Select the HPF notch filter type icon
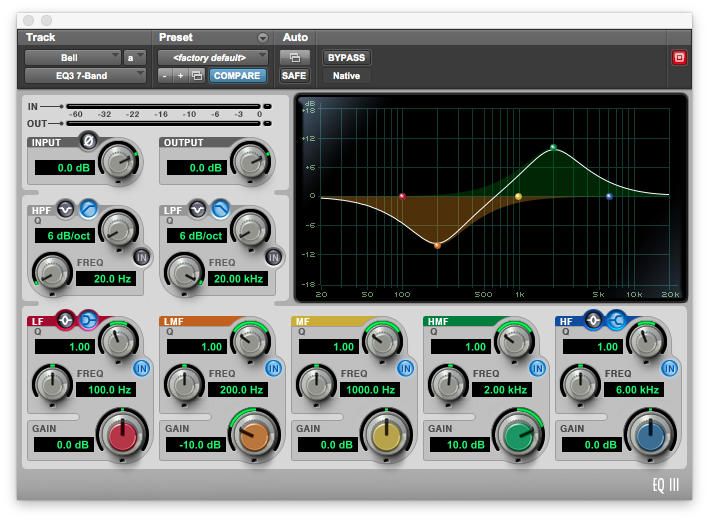Screen dimensions: 709x521 [x=65, y=208]
